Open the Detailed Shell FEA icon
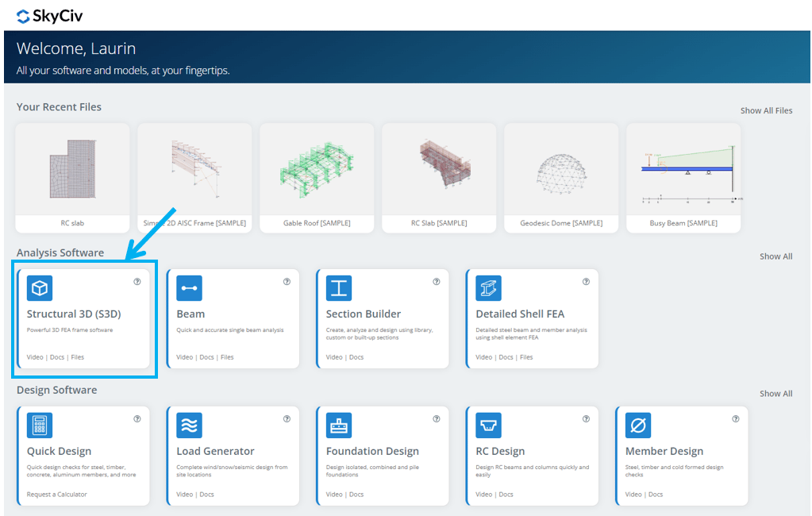 click(488, 288)
